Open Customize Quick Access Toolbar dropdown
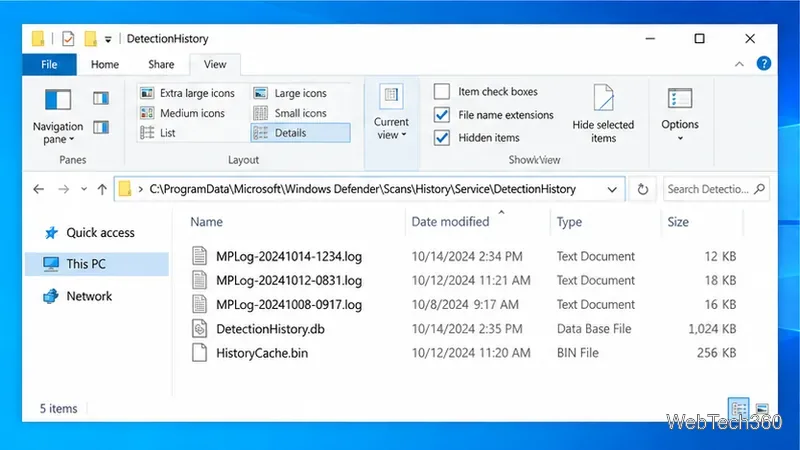Viewport: 800px width, 450px height. [108, 39]
